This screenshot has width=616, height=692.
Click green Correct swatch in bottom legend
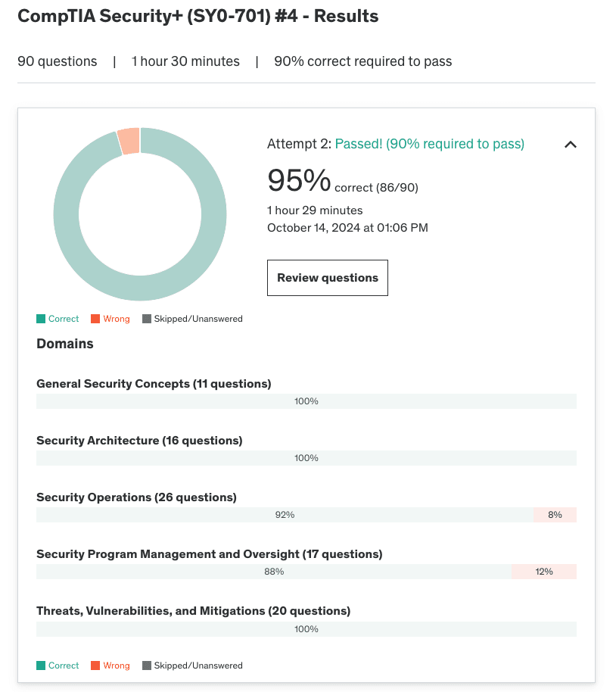[x=41, y=666]
